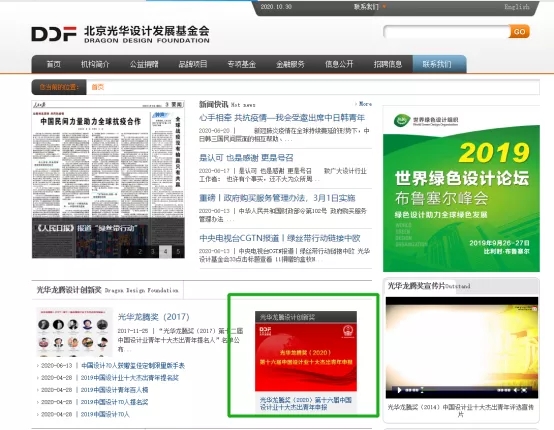Image resolution: width=554 pixels, height=430 pixels.
Task: Click the orange 首页 breadcrumb link
Action: pos(98,87)
